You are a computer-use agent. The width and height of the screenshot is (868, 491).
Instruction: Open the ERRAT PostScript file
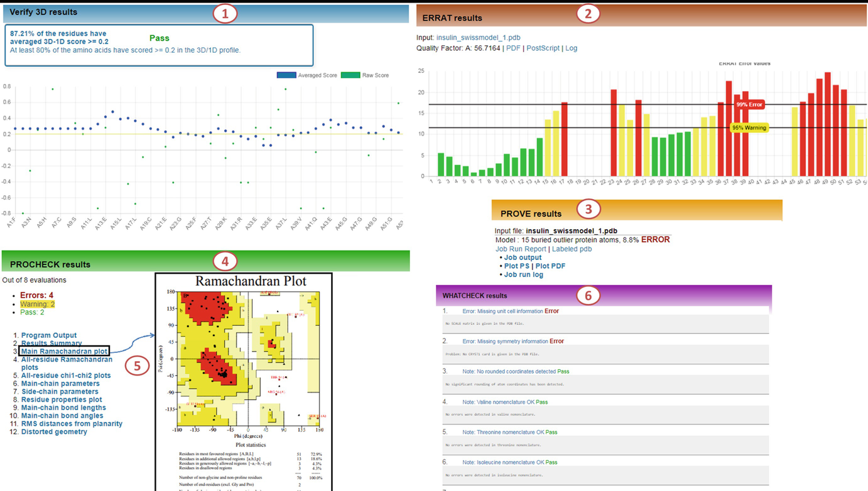tap(543, 48)
